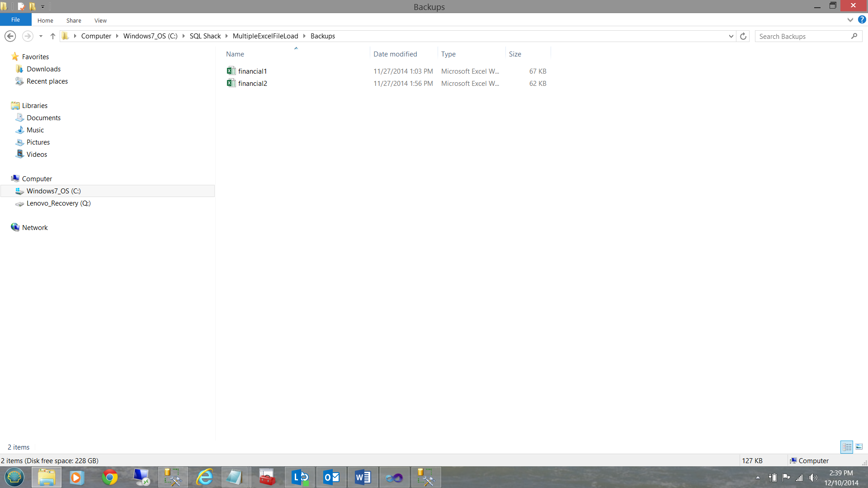Open the recent locations dropdown arrow
868x488 pixels.
coord(41,36)
